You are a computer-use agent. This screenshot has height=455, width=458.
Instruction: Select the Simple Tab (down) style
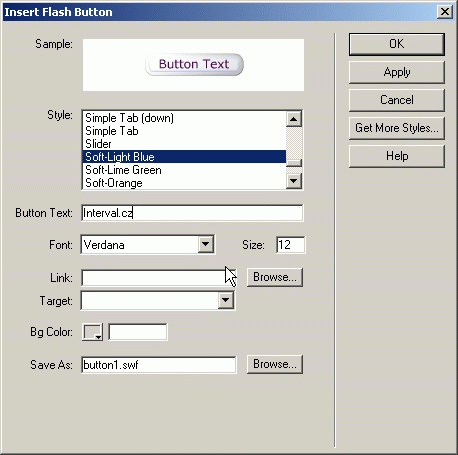[184, 118]
